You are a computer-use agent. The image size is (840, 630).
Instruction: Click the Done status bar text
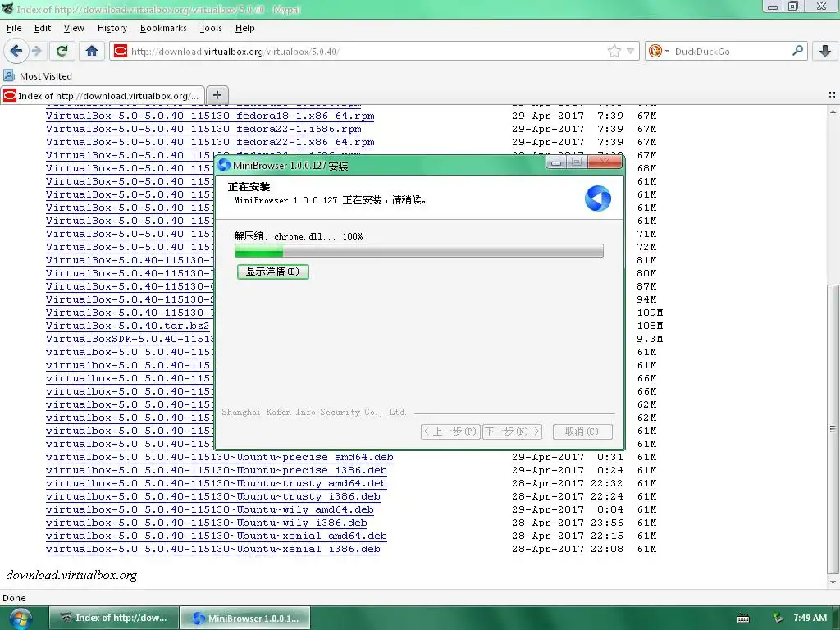tap(14, 598)
